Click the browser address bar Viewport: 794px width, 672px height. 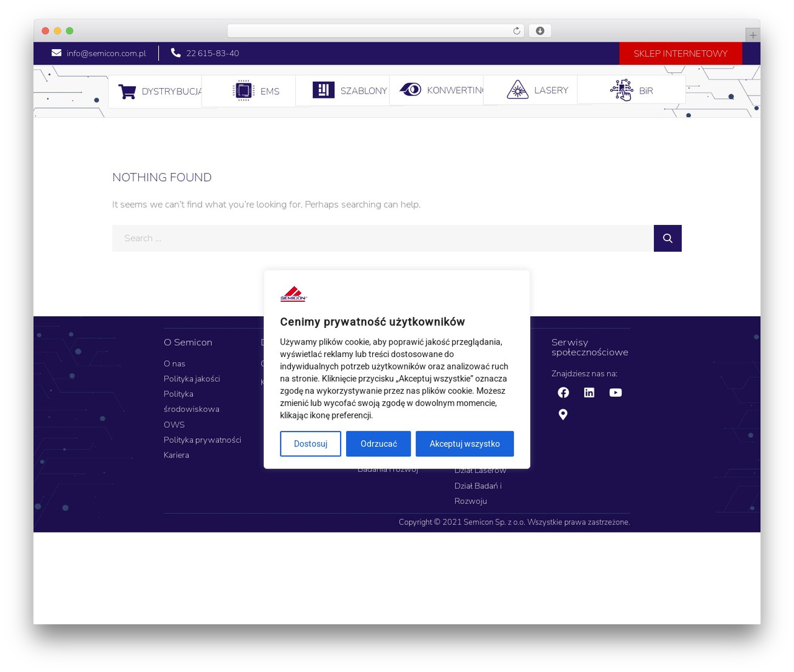(x=376, y=31)
